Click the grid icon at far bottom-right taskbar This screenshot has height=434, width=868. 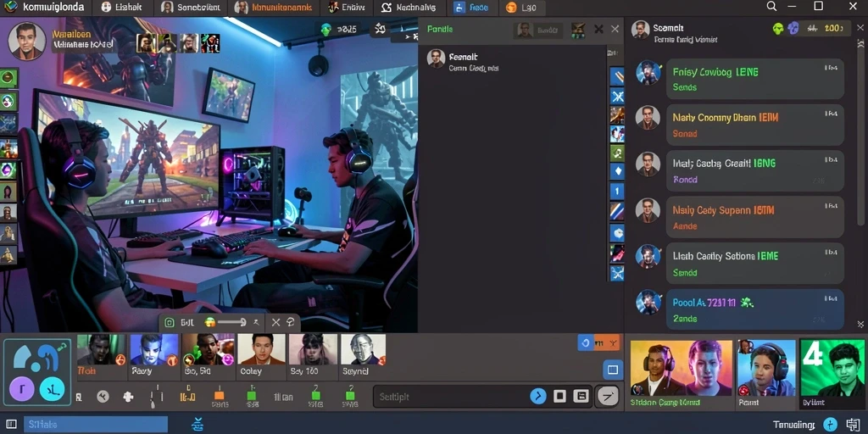(x=851, y=425)
